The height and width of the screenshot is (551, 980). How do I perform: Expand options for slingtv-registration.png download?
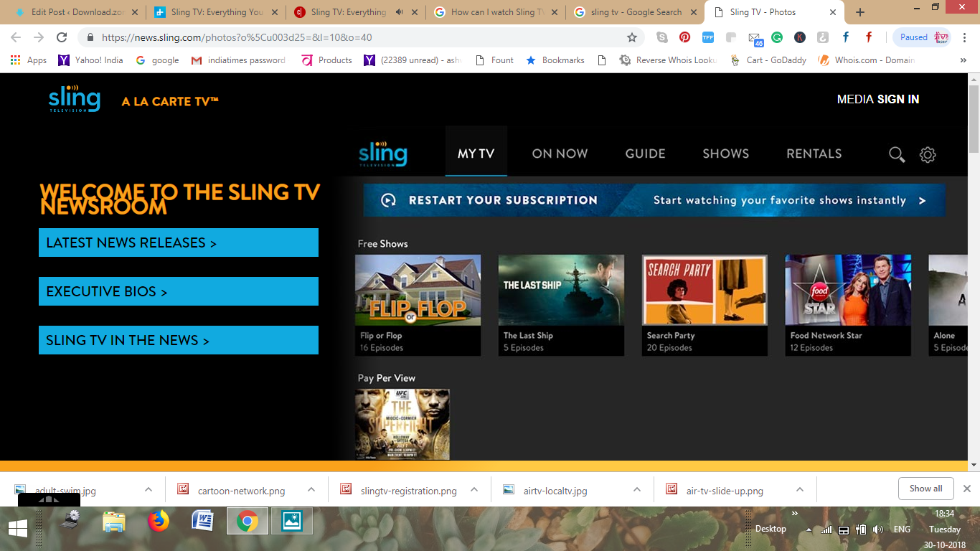[x=474, y=490]
